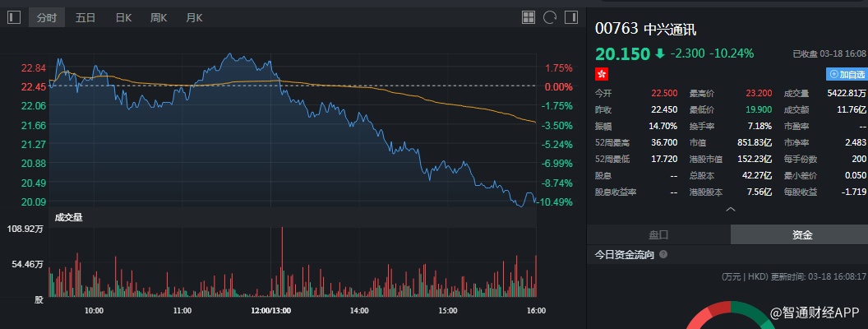Collapse the quote details chevron
The width and height of the screenshot is (868, 329).
click(729, 210)
